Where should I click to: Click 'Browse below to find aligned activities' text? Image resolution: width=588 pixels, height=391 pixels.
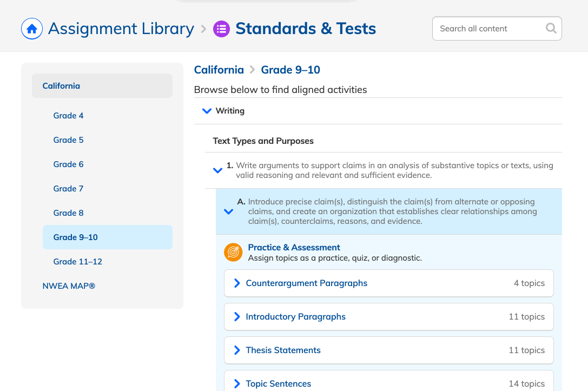click(281, 90)
